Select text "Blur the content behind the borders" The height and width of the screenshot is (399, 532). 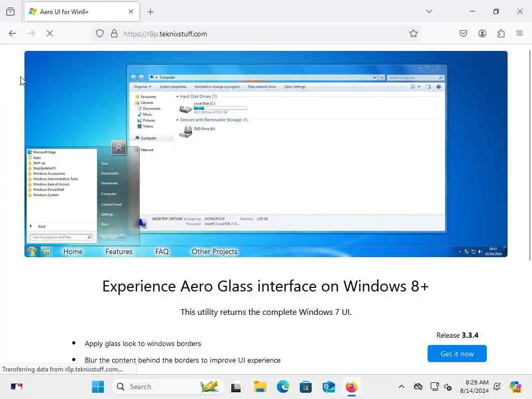(142, 360)
